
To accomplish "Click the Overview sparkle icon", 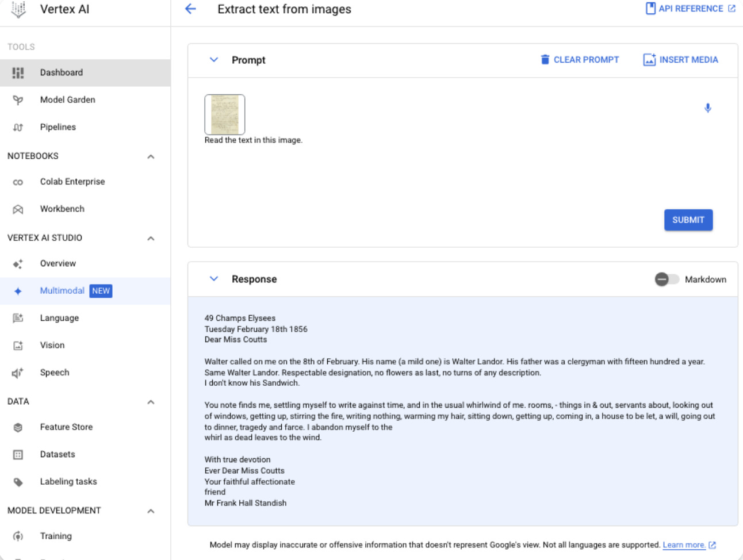I will tap(18, 264).
